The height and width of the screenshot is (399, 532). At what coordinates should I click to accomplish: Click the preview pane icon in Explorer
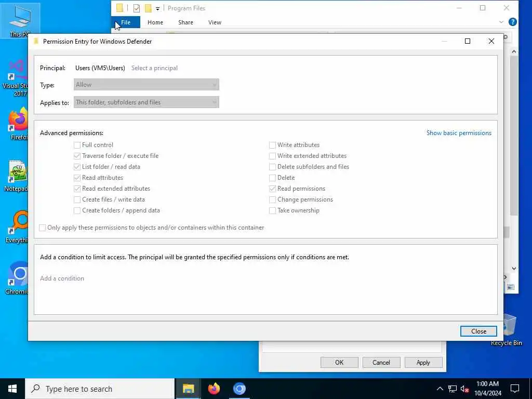[x=511, y=287]
